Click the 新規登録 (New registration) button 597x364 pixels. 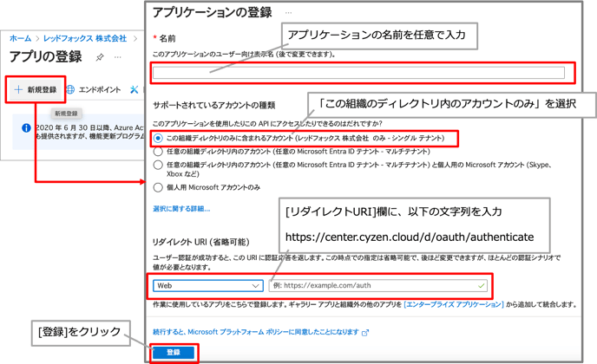click(36, 90)
